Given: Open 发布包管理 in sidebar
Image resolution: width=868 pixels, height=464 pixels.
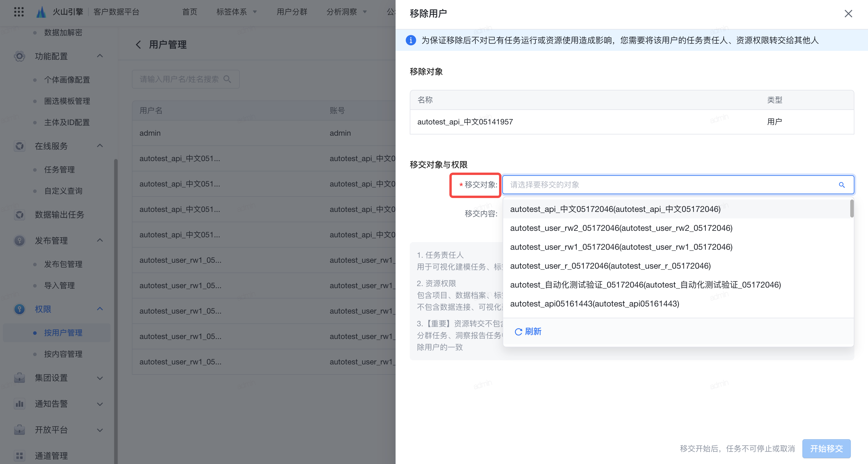Looking at the screenshot, I should (x=63, y=264).
